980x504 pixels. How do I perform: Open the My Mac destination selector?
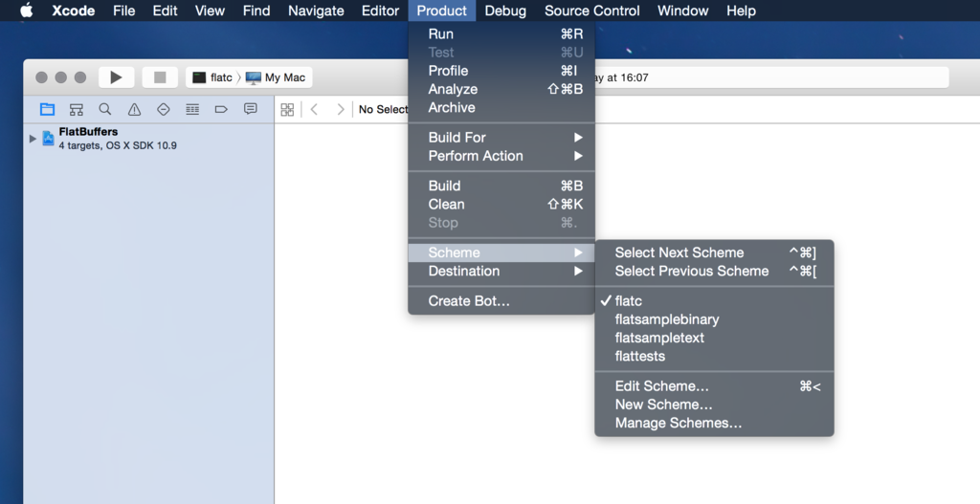(276, 77)
